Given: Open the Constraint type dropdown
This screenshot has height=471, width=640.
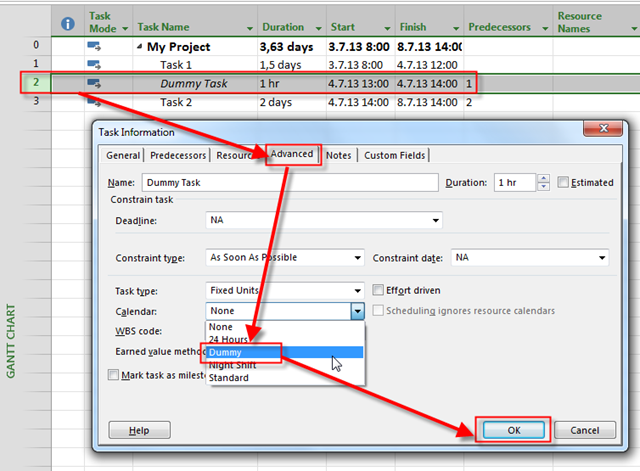Looking at the screenshot, I should pyautogui.click(x=357, y=258).
